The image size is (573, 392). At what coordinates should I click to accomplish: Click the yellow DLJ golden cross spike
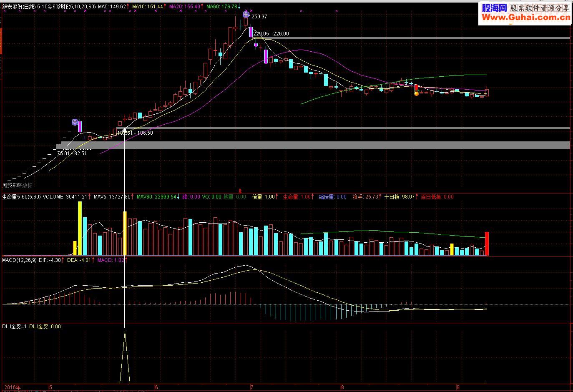point(125,357)
